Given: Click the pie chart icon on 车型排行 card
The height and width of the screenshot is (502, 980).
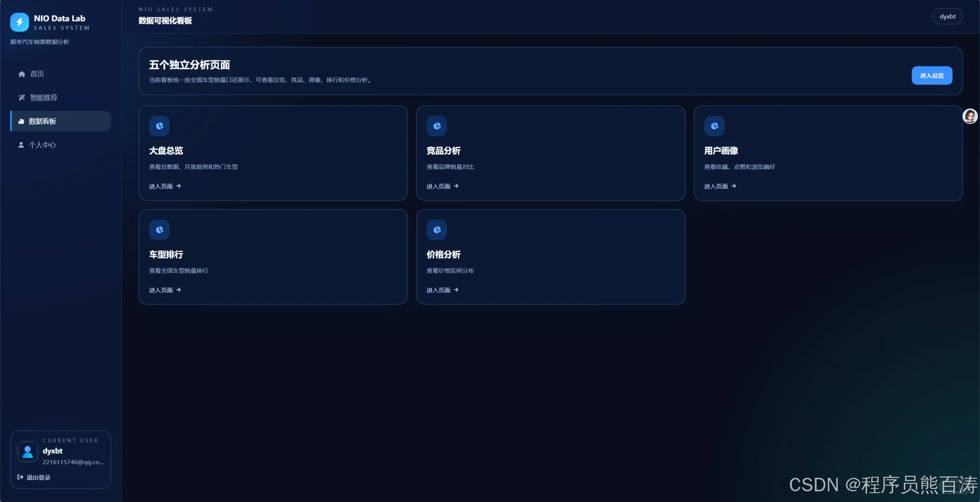Looking at the screenshot, I should click(159, 230).
